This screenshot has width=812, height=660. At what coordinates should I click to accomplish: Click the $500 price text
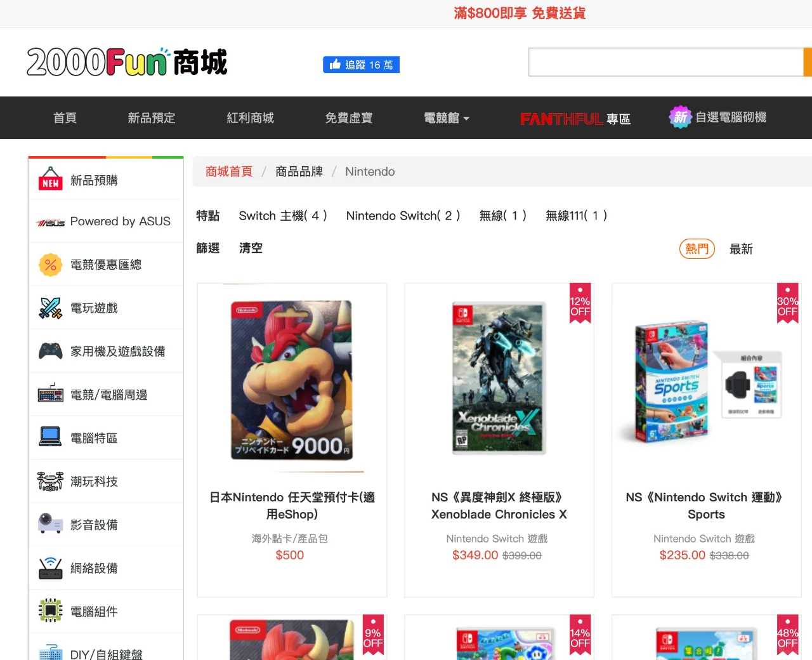(x=290, y=555)
